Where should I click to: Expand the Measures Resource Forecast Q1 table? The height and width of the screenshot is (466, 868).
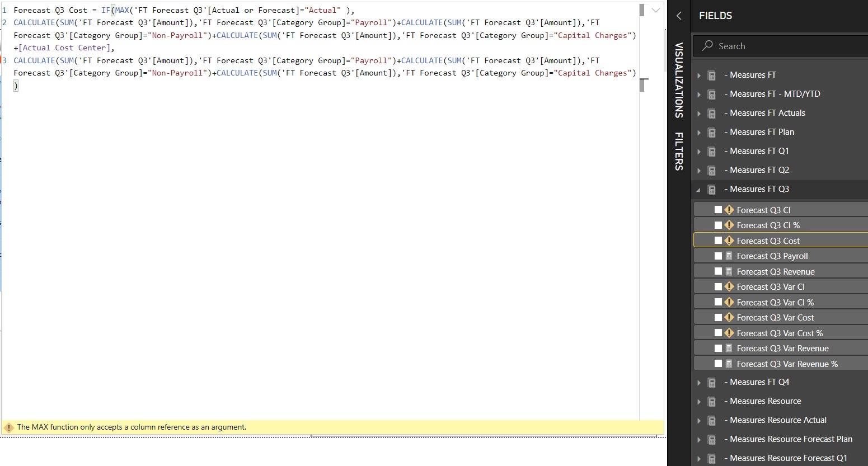[699, 459]
